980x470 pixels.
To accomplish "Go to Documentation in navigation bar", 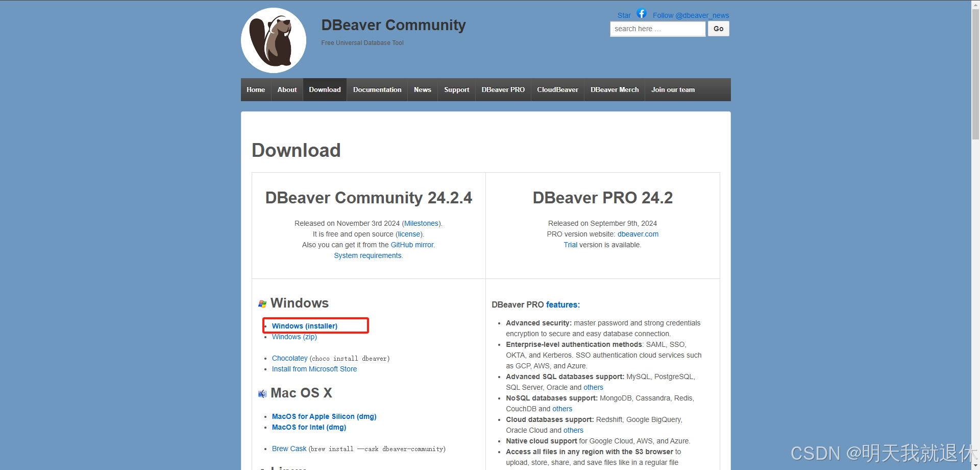I will (377, 89).
